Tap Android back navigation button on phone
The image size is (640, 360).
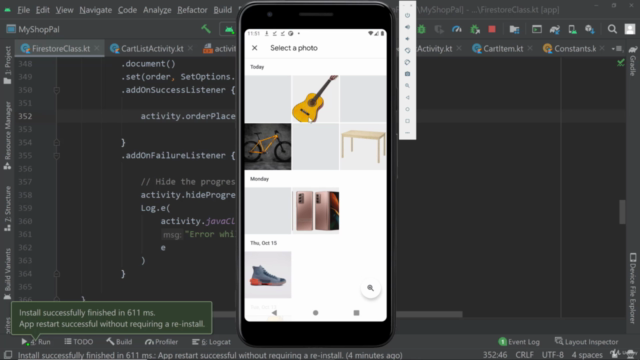pyautogui.click(x=274, y=313)
